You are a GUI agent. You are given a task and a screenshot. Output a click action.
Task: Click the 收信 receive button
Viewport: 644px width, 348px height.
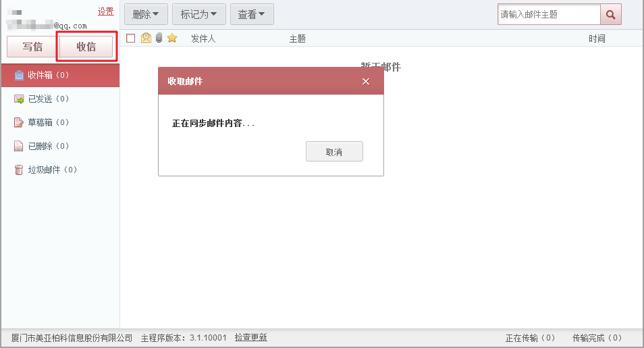(86, 47)
